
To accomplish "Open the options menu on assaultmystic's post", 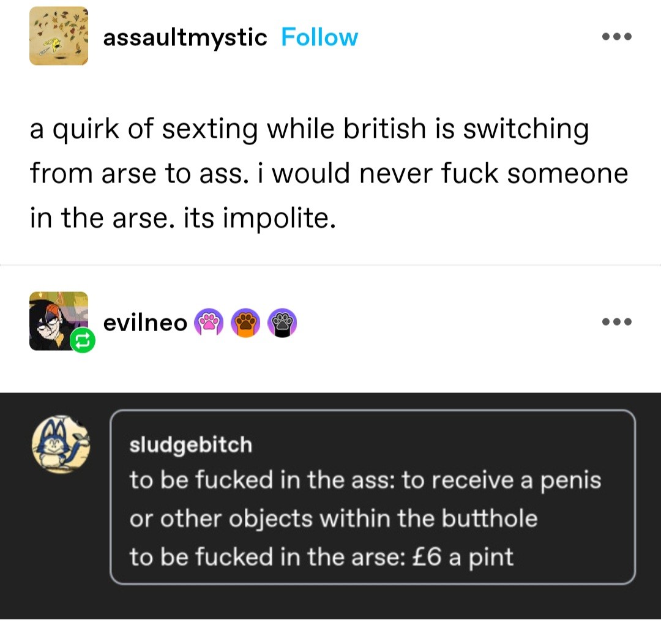I will 617,37.
